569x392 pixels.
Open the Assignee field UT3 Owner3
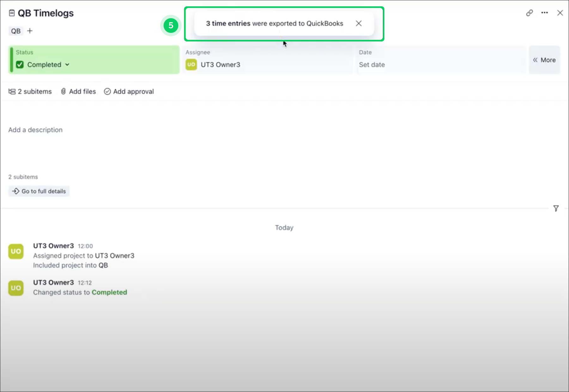coord(220,65)
